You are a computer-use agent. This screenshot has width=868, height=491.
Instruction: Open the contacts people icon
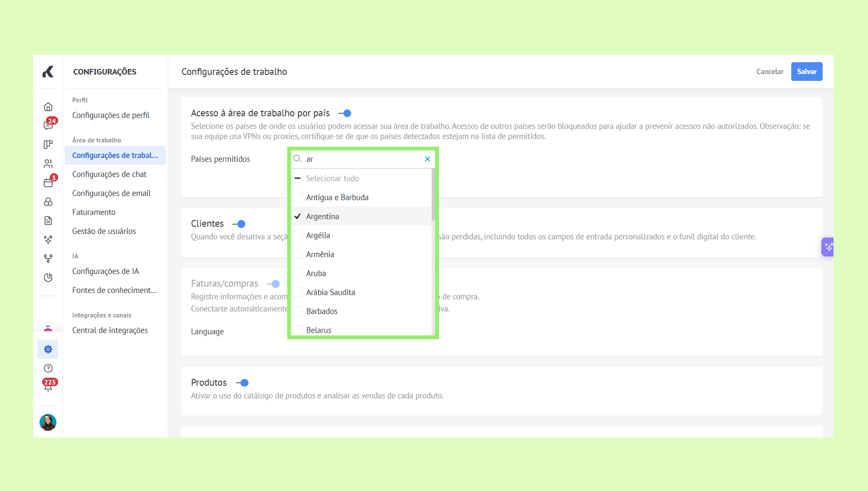48,164
